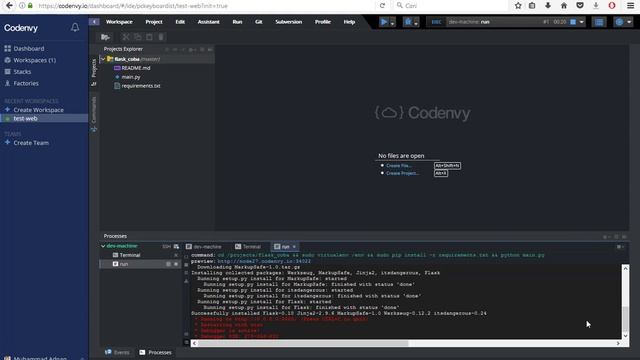
Task: Collapse the sidebar with arrow button
Action: coord(94,22)
